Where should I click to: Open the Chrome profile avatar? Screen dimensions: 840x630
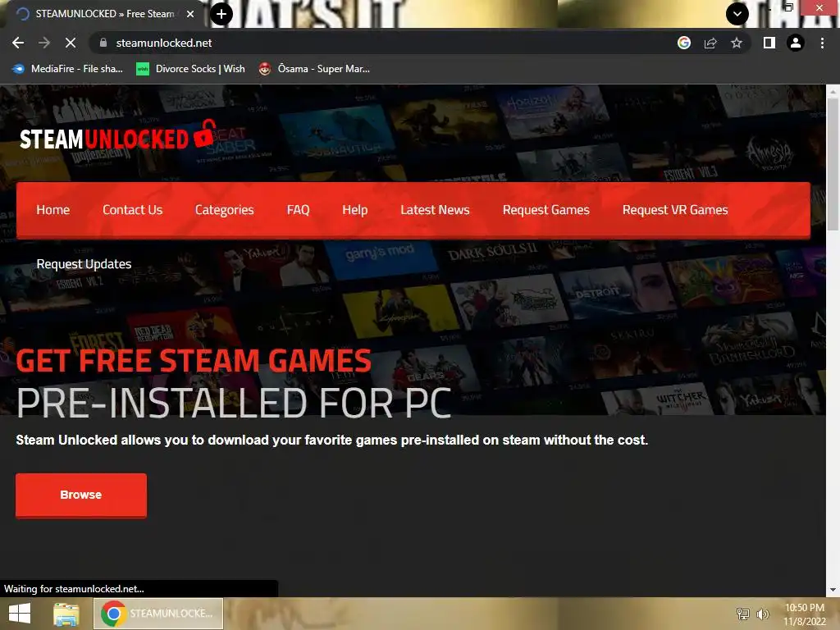pyautogui.click(x=796, y=43)
